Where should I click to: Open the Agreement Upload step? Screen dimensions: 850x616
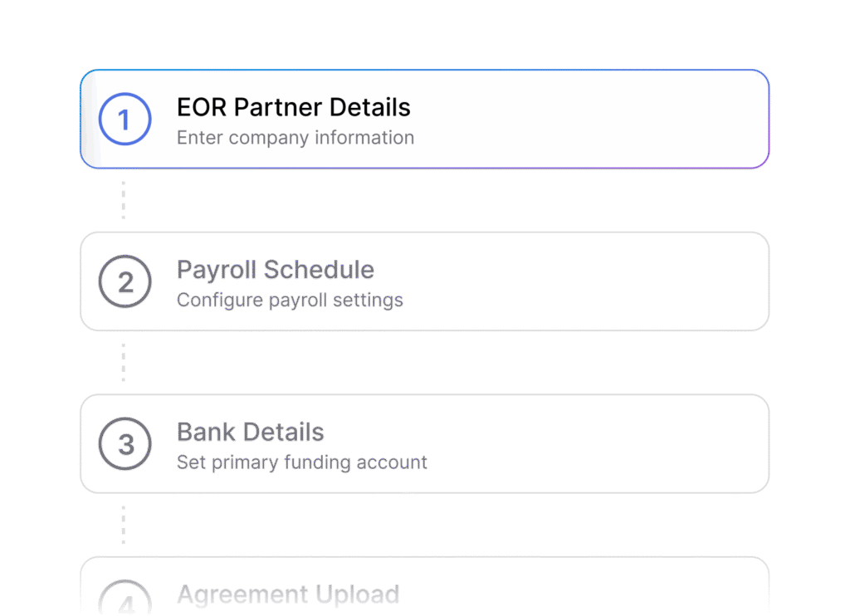coord(424,586)
